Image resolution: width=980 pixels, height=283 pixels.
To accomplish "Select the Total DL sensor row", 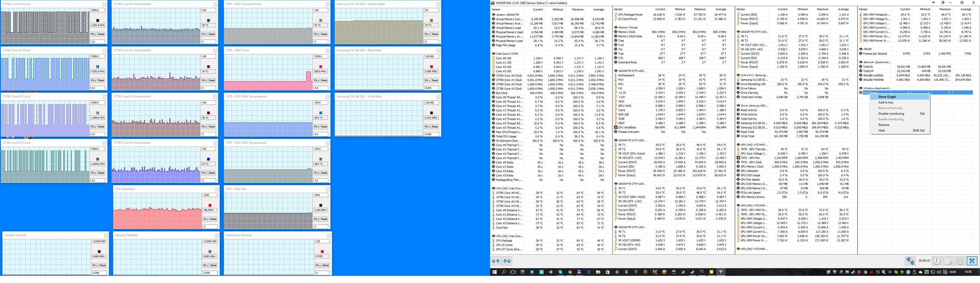I will [916, 67].
